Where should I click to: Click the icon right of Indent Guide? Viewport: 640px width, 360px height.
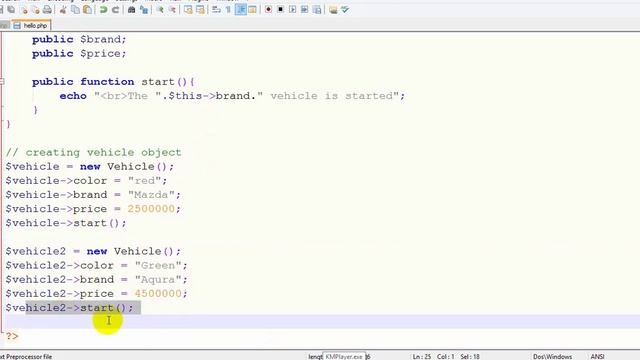252,9
